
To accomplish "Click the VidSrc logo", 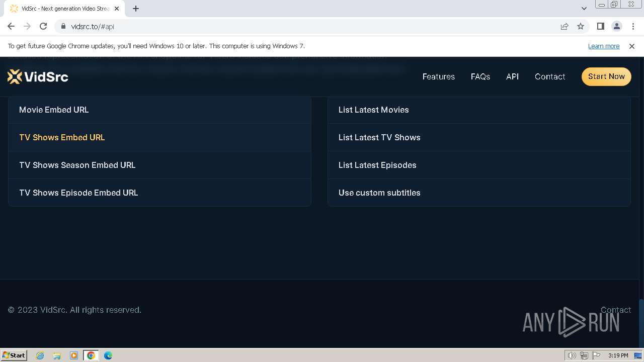I will click(38, 76).
